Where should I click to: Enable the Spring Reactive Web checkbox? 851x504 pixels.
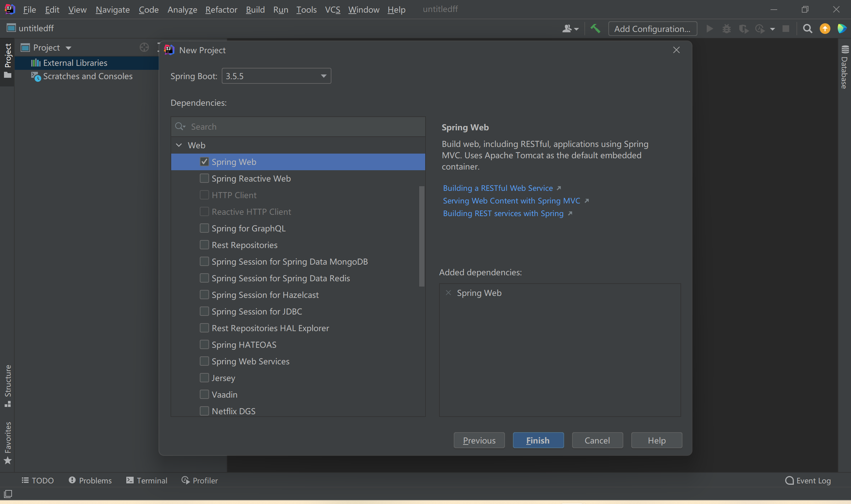click(x=204, y=178)
